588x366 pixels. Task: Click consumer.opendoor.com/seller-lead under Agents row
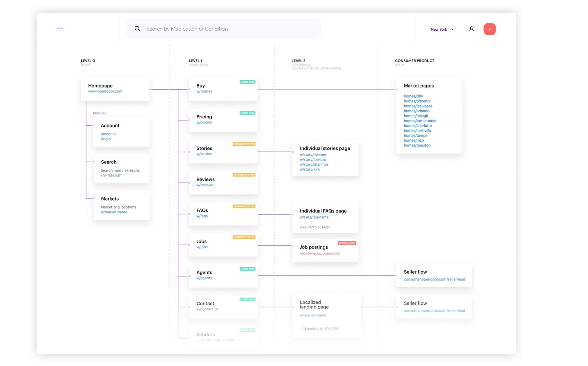coord(434,280)
